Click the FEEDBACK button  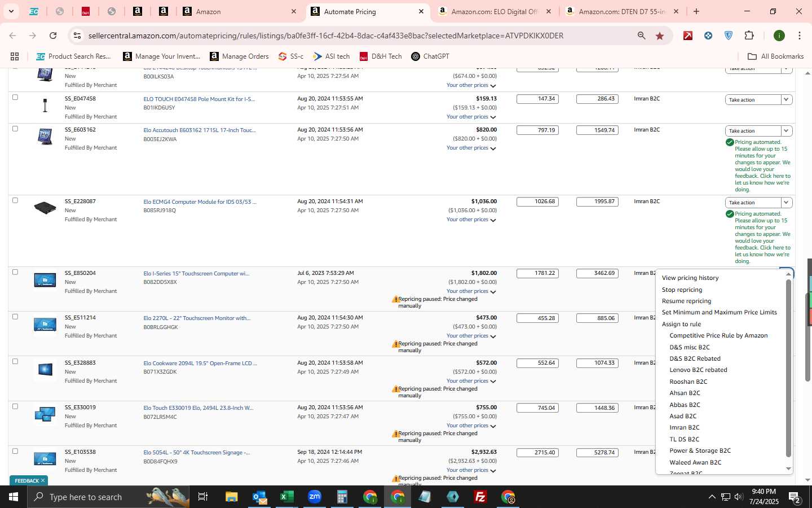pos(29,480)
